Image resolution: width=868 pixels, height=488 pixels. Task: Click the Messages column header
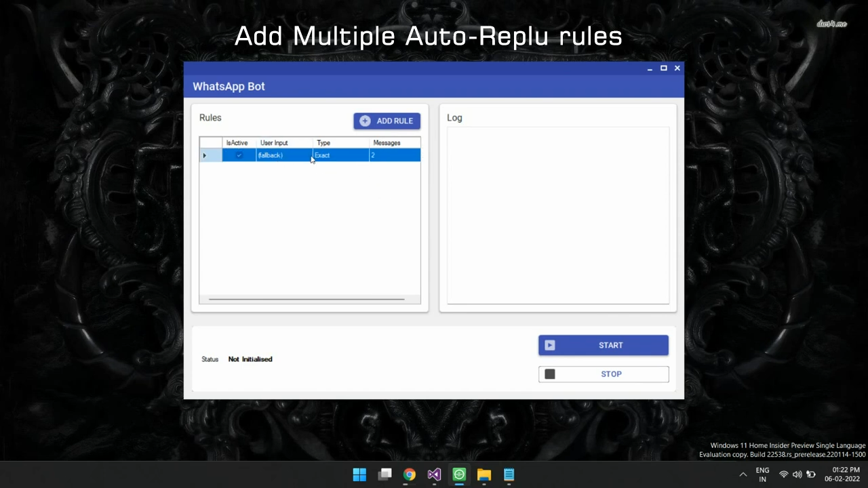point(387,143)
